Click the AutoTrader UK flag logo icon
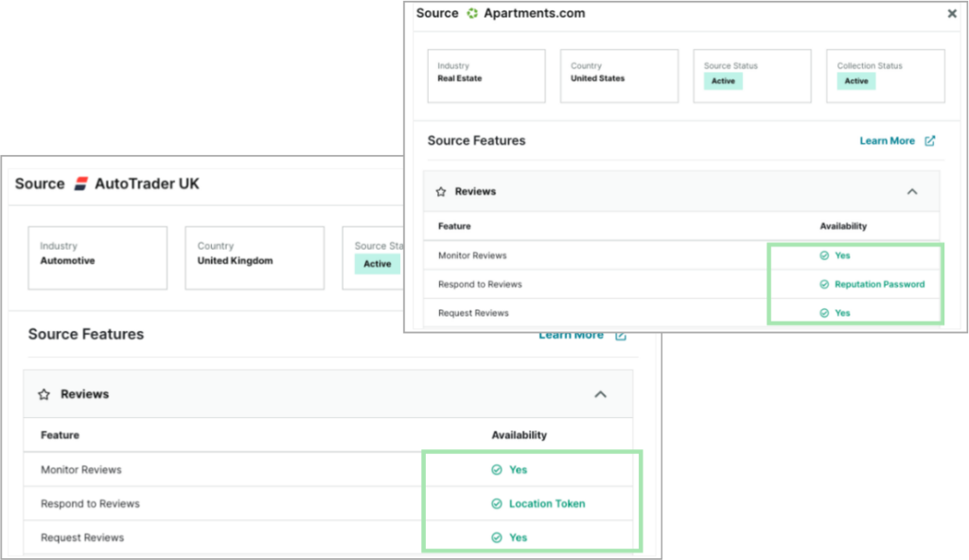Screen dimensions: 969x560 (79, 184)
